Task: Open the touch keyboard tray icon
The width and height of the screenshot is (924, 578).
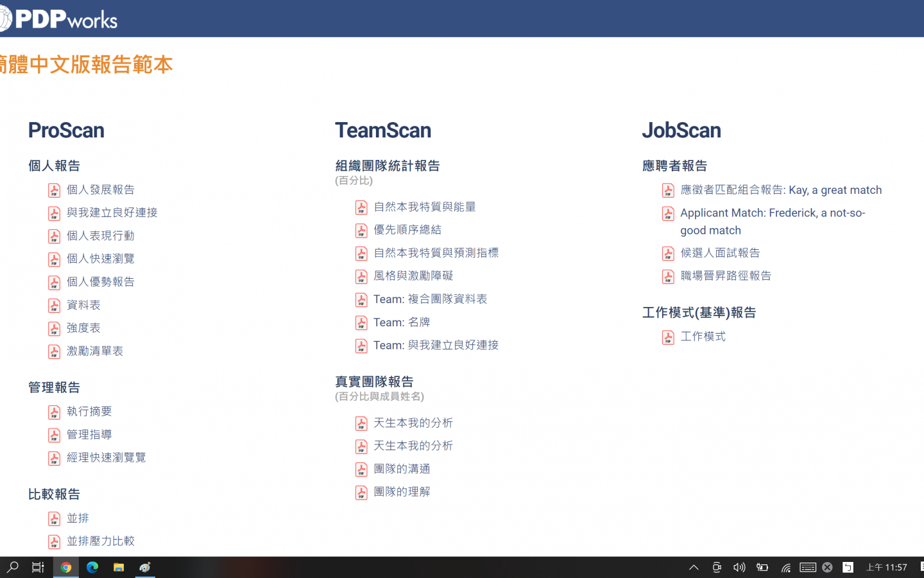Action: coord(808,567)
